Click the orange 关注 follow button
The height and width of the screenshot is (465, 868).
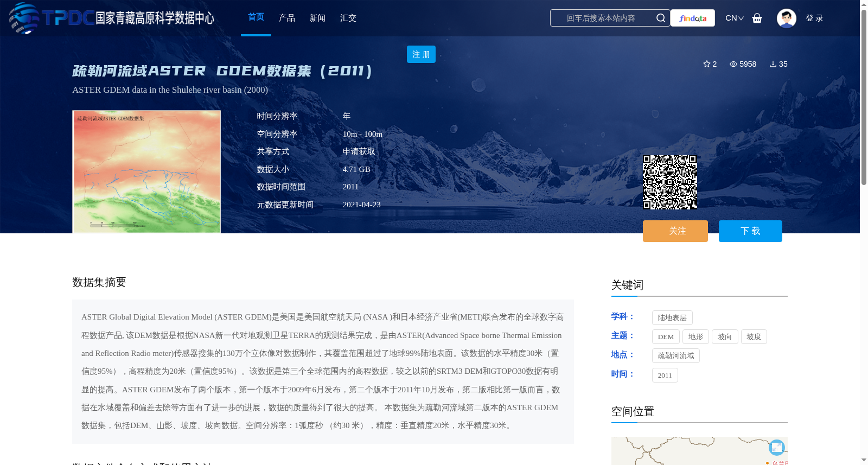point(675,231)
